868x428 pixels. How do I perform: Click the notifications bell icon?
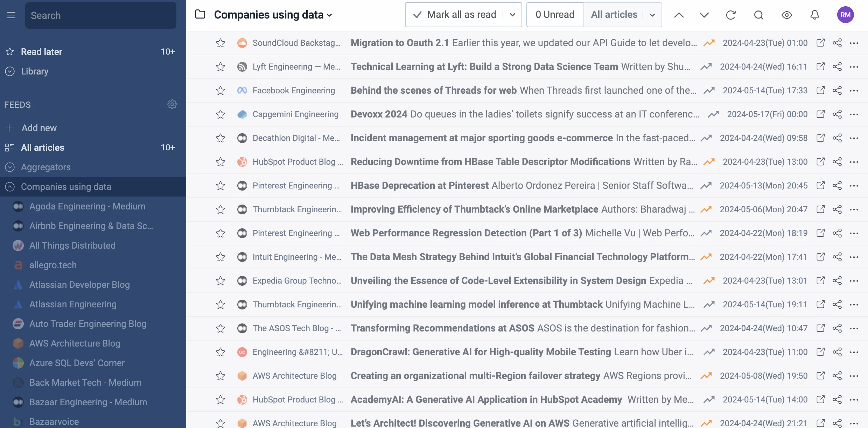point(815,15)
